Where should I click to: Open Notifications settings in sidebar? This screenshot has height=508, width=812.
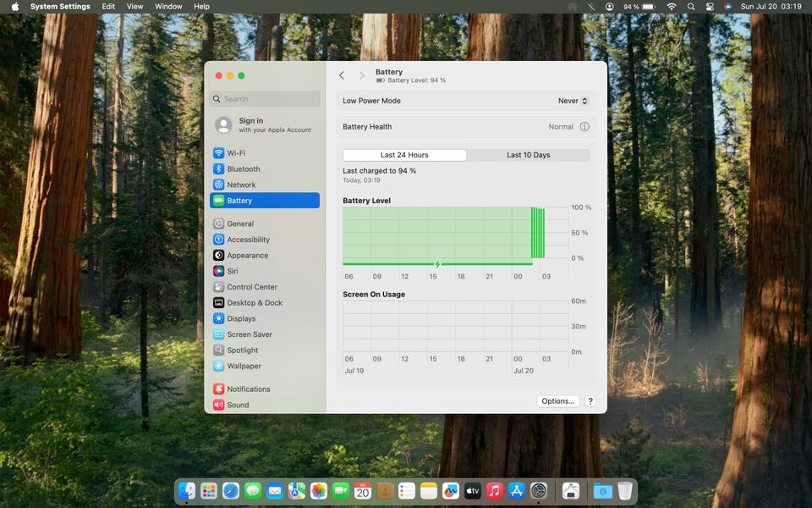point(248,389)
